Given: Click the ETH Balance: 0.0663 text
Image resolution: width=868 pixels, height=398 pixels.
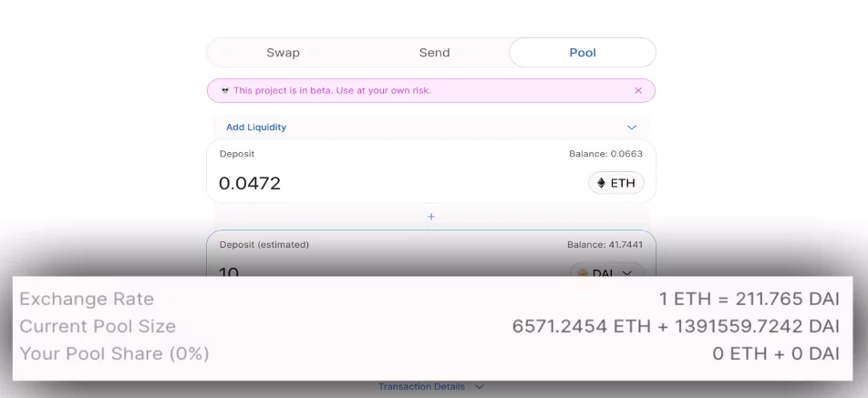Looking at the screenshot, I should pos(605,154).
